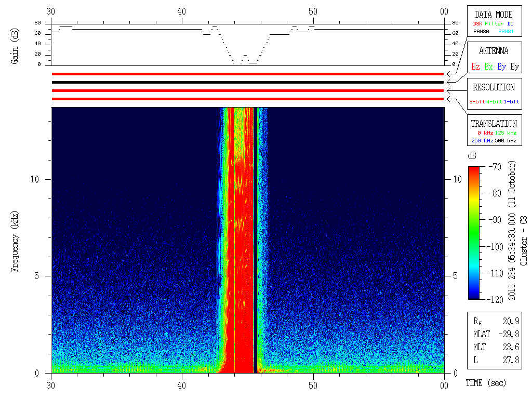Select the red DSN data mode label
Viewport: 532px width, 399px height.
477,24
